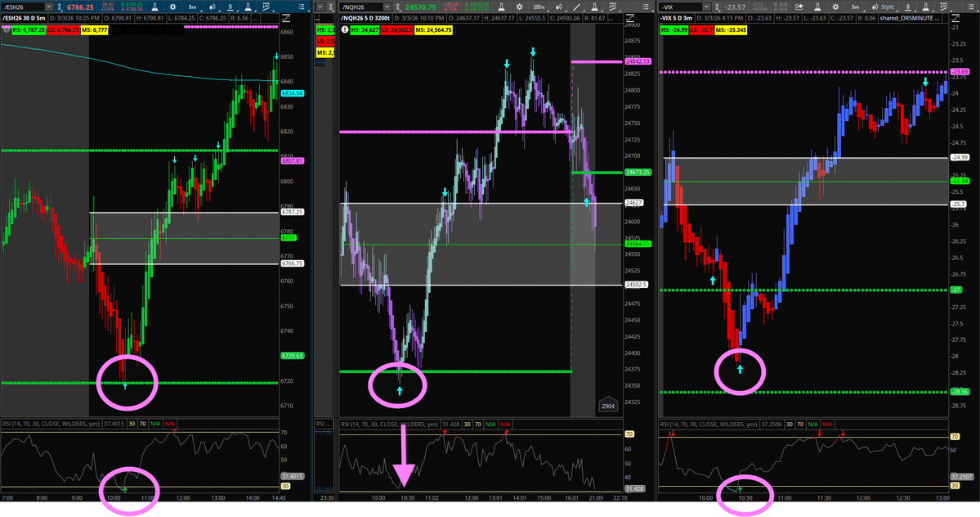This screenshot has height=517, width=980.
Task: Open the symbol dropdown for /NQH26
Action: pos(387,7)
